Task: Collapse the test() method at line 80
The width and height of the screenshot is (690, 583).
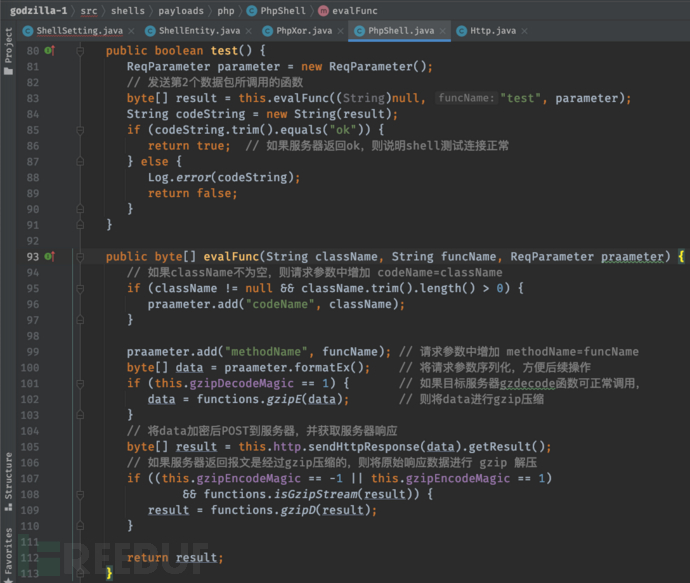Action: point(80,51)
